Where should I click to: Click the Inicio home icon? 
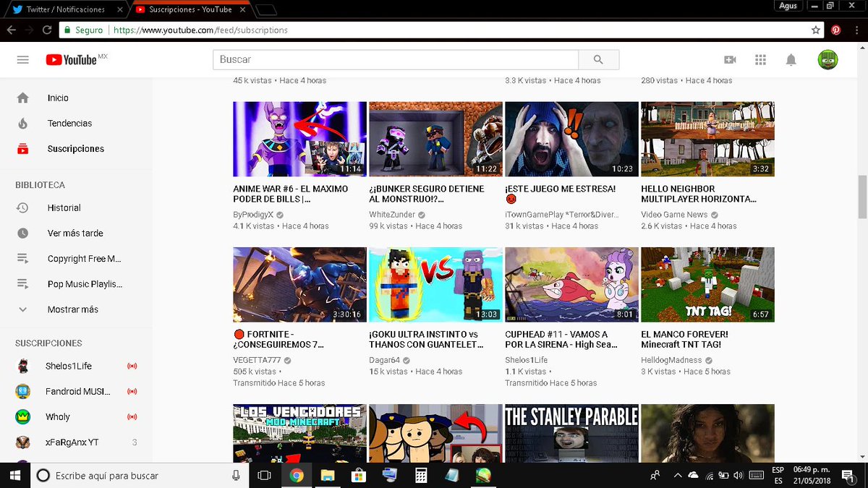(x=22, y=98)
